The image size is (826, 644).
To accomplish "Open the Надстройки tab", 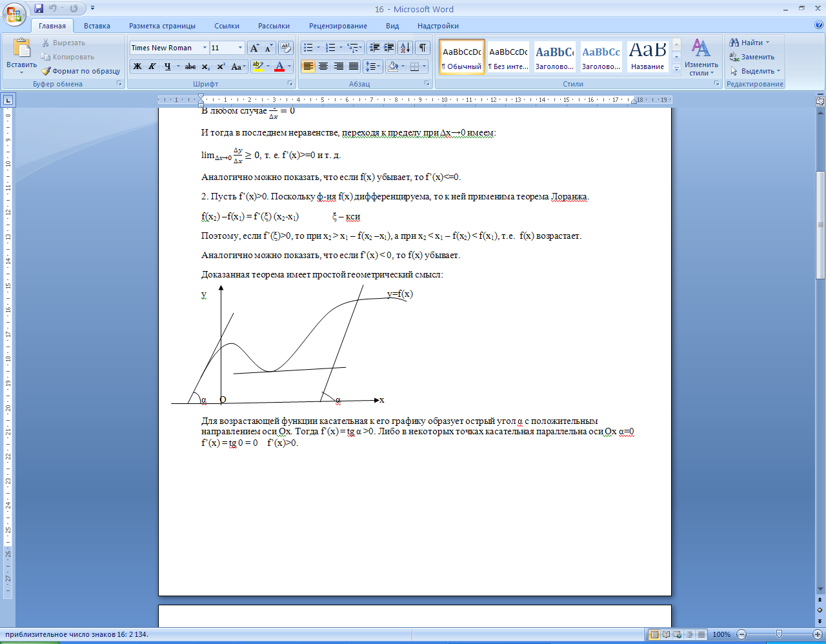I will point(438,26).
